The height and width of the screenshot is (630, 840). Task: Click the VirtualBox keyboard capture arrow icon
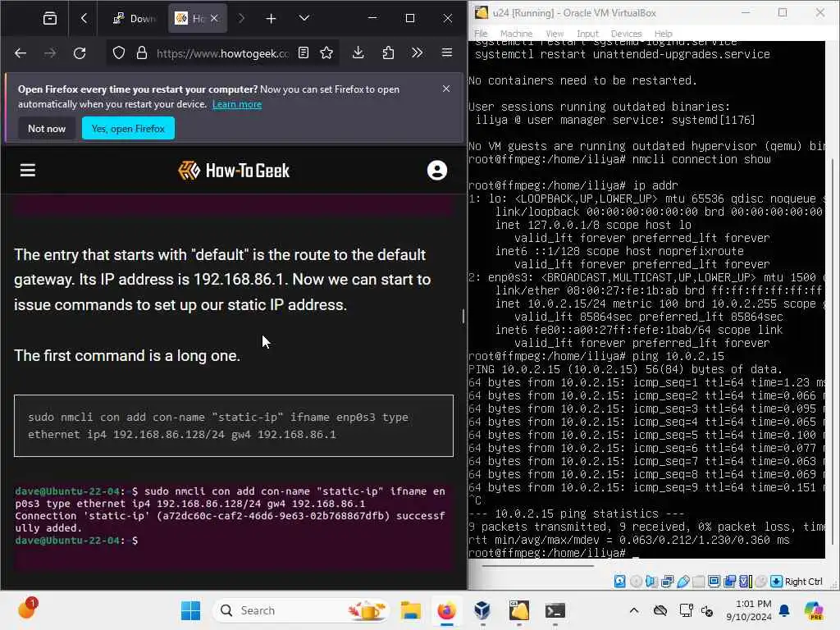776,582
